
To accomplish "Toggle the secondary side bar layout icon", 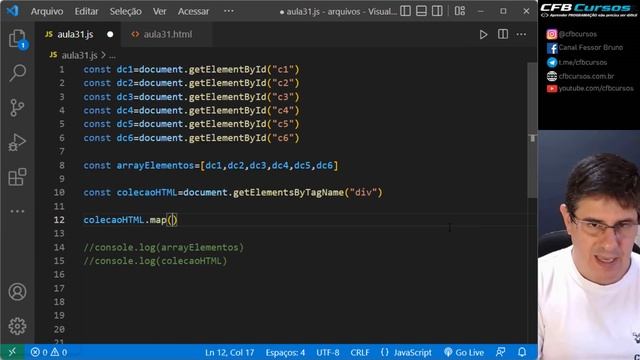I will point(437,11).
